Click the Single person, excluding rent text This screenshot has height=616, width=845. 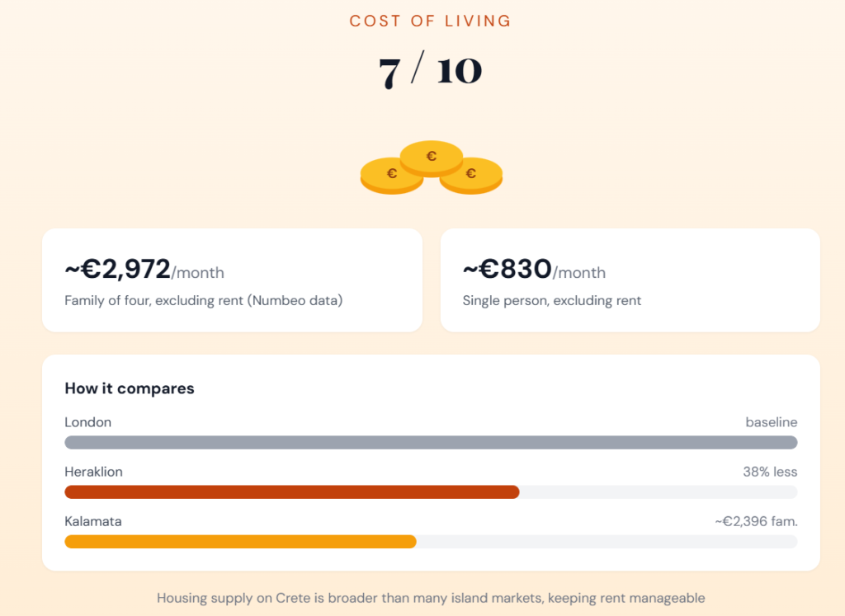coord(552,301)
